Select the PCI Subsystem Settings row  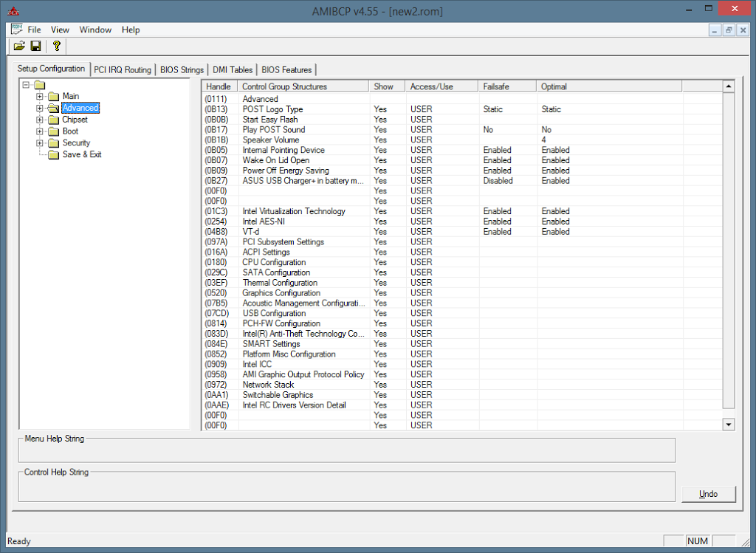coord(462,241)
